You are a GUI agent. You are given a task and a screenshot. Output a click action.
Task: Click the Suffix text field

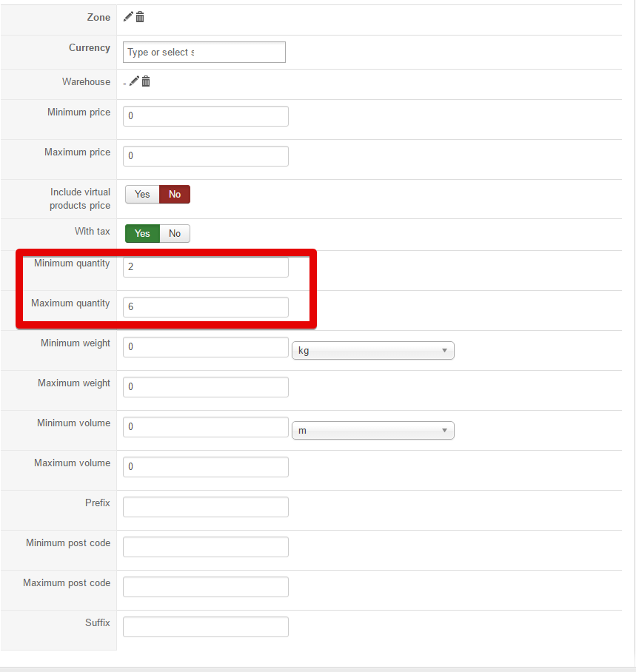pyautogui.click(x=205, y=627)
